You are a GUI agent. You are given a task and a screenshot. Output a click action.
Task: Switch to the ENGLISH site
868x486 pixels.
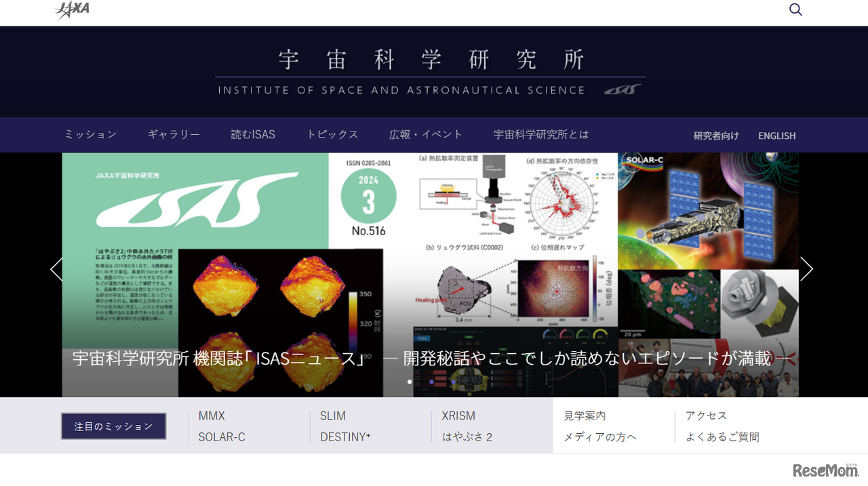777,136
